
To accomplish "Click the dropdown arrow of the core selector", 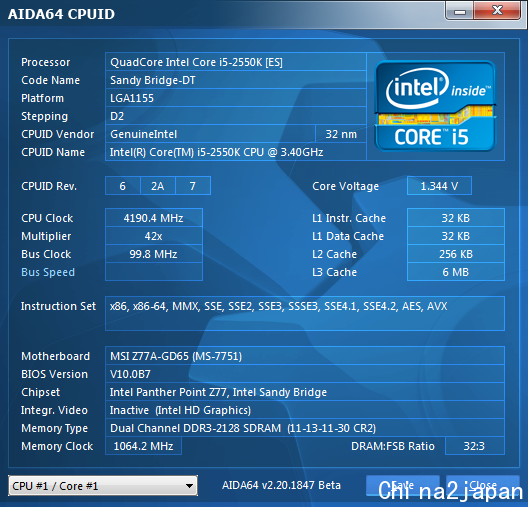I will pos(189,486).
